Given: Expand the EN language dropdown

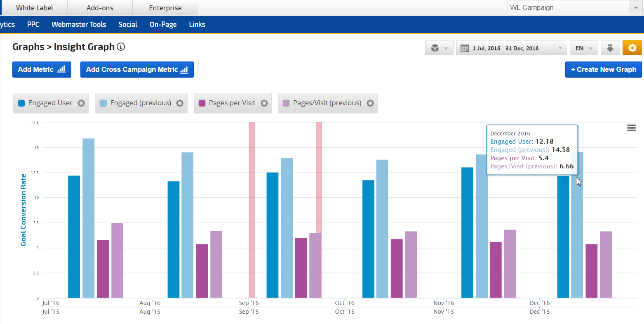Looking at the screenshot, I should pos(583,48).
